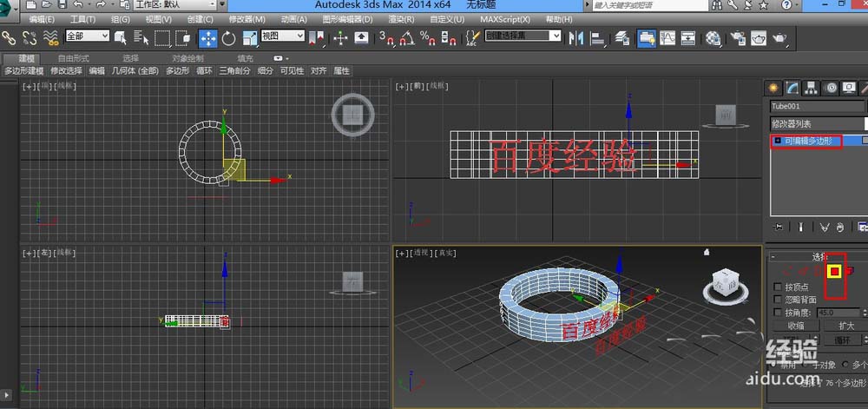Switch to the Modify command panel tab
Viewport: 868px width, 409px height.
tap(792, 88)
